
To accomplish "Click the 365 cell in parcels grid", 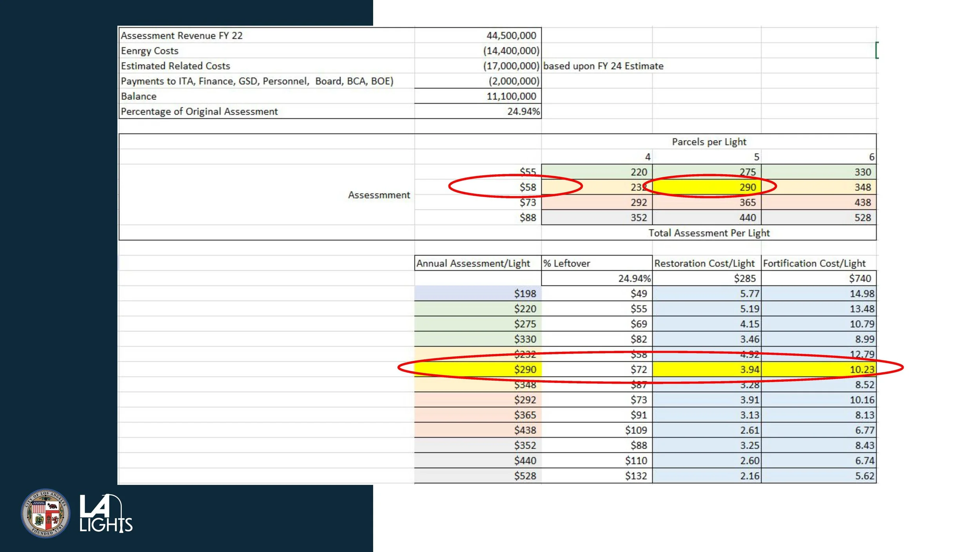I will coord(707,202).
